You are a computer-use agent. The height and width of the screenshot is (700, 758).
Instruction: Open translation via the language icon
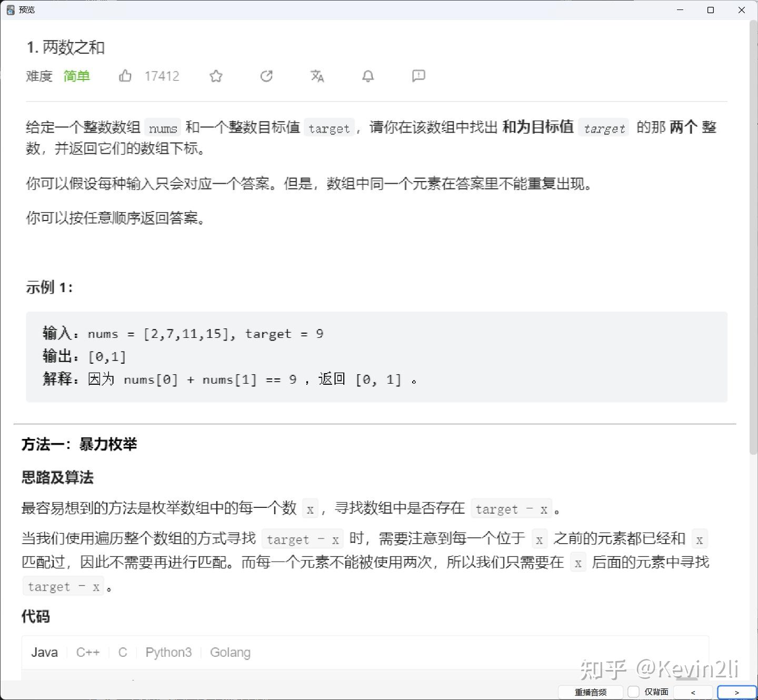317,76
